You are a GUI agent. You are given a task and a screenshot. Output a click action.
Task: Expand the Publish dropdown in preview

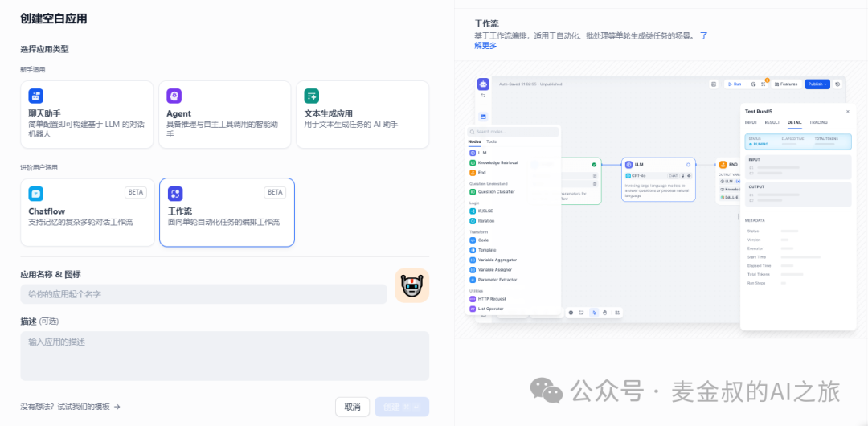[817, 84]
